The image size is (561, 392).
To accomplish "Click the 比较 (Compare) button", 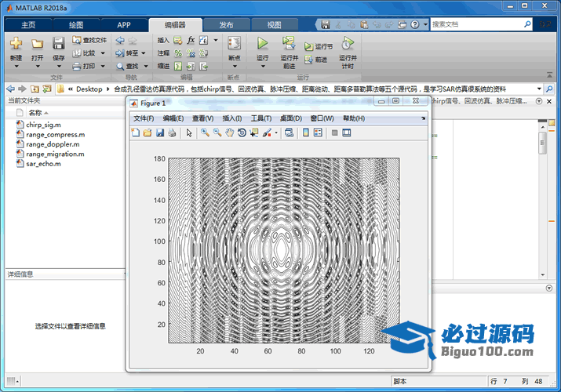I will pyautogui.click(x=85, y=53).
